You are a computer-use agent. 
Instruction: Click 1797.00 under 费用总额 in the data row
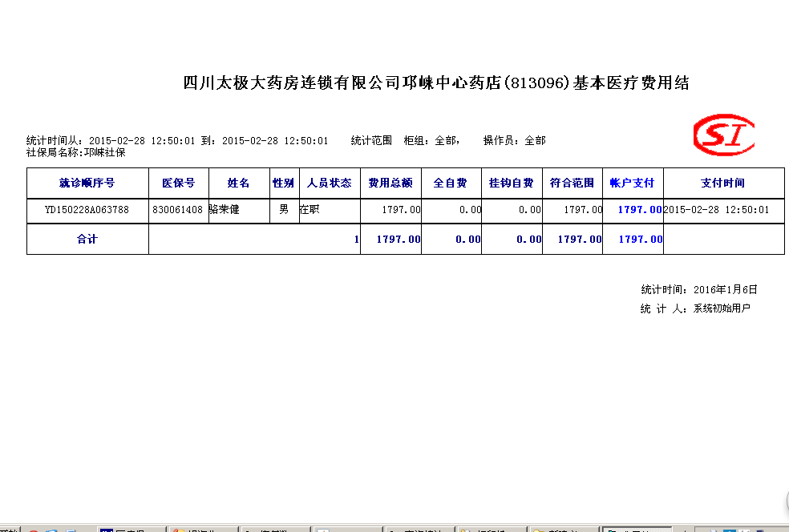401,210
